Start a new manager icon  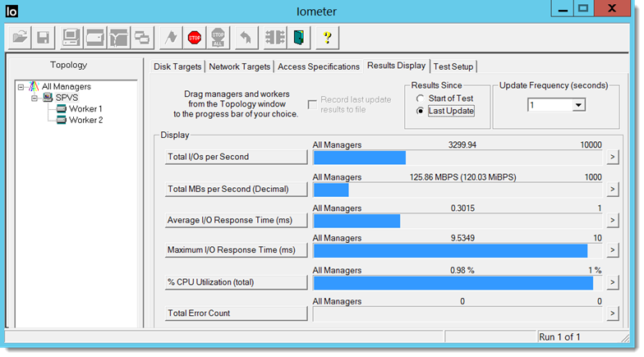[x=71, y=38]
